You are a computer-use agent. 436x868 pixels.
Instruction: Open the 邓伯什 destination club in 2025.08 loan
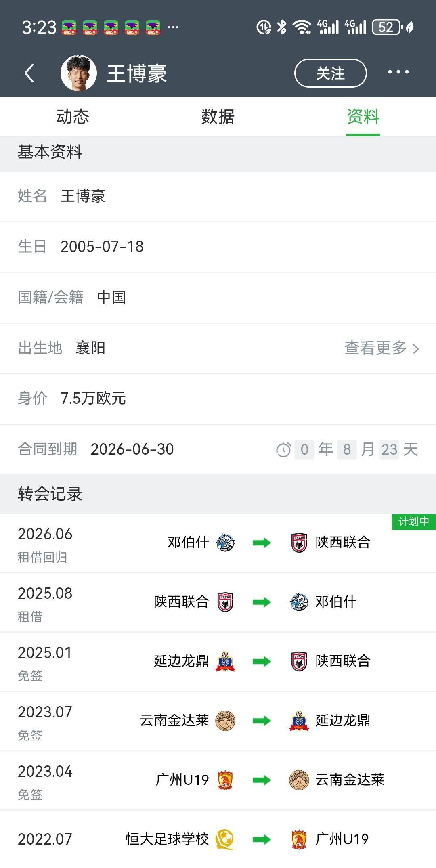click(323, 602)
